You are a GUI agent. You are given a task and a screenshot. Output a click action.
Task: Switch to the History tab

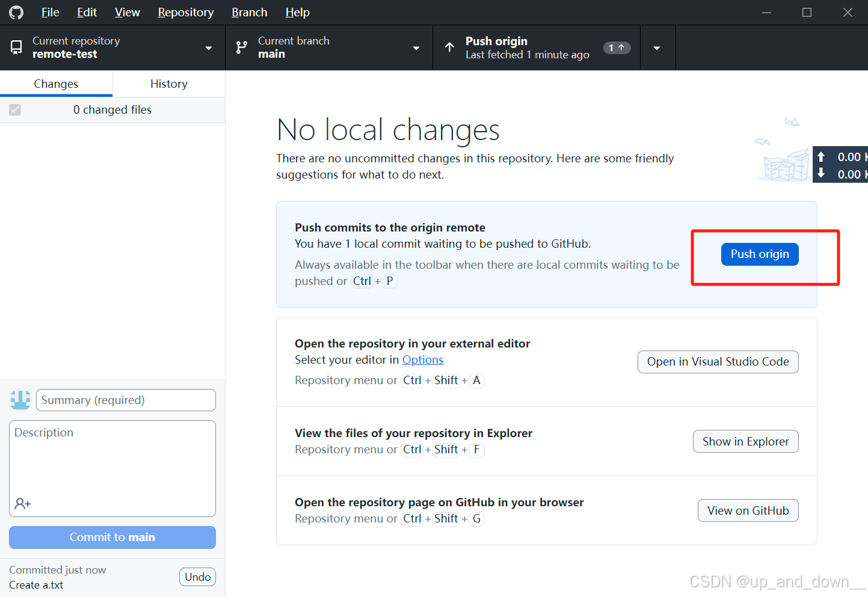pyautogui.click(x=169, y=84)
